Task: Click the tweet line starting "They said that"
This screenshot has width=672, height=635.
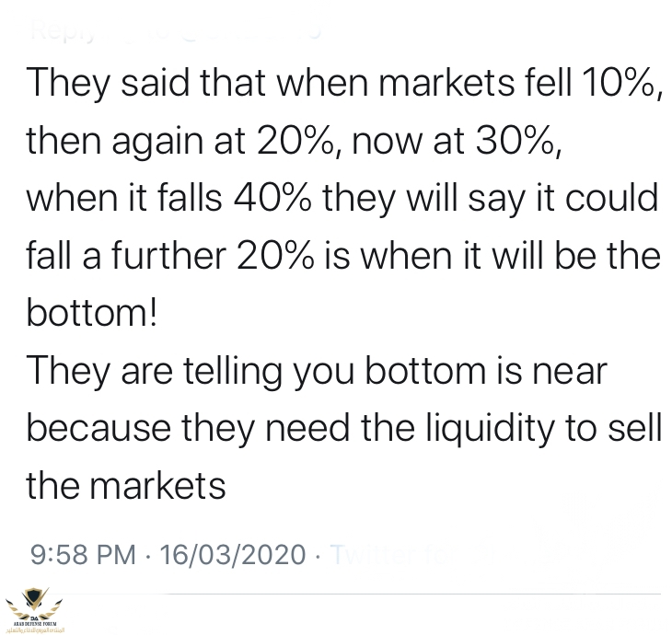Action: [x=344, y=84]
